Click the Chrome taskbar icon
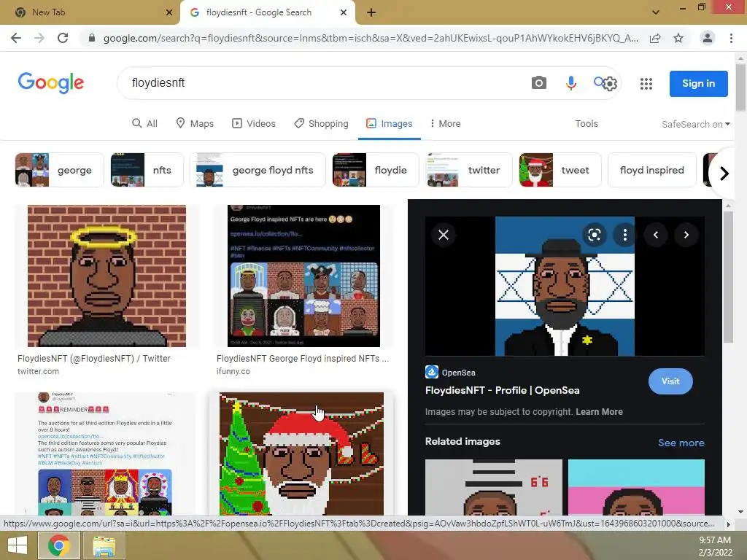747x560 pixels. point(58,545)
